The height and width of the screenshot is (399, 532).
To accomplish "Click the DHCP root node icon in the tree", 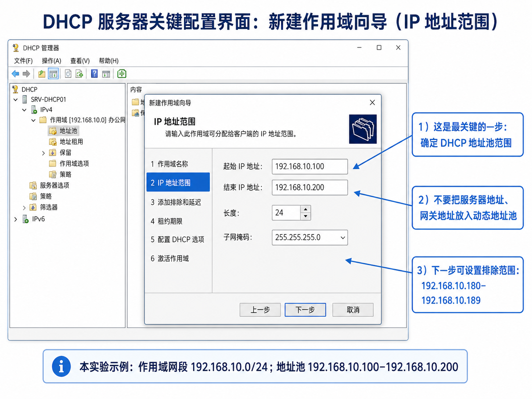I will point(15,89).
